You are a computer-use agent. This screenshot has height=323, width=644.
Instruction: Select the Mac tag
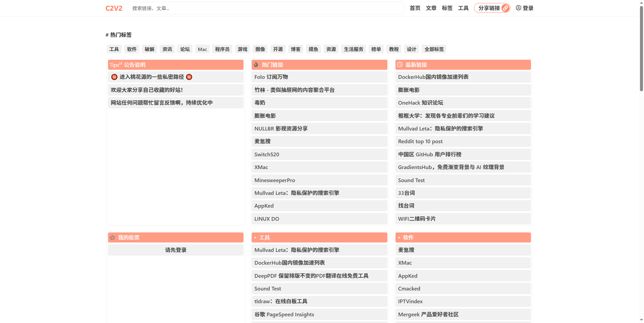coord(202,49)
